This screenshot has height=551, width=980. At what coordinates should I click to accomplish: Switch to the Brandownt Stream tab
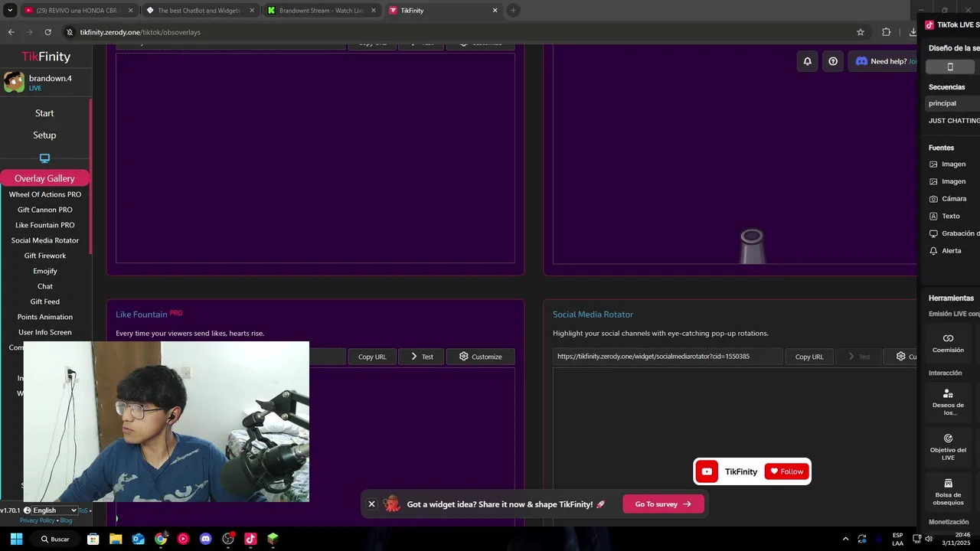(321, 11)
